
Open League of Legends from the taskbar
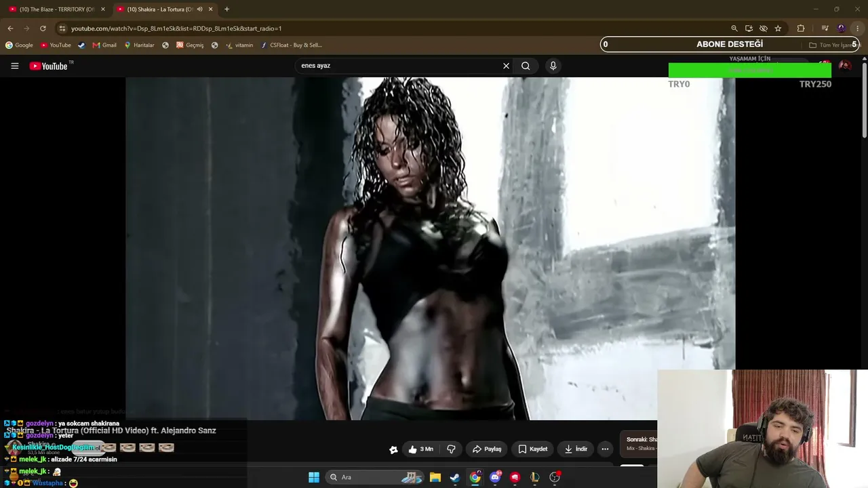tap(534, 477)
